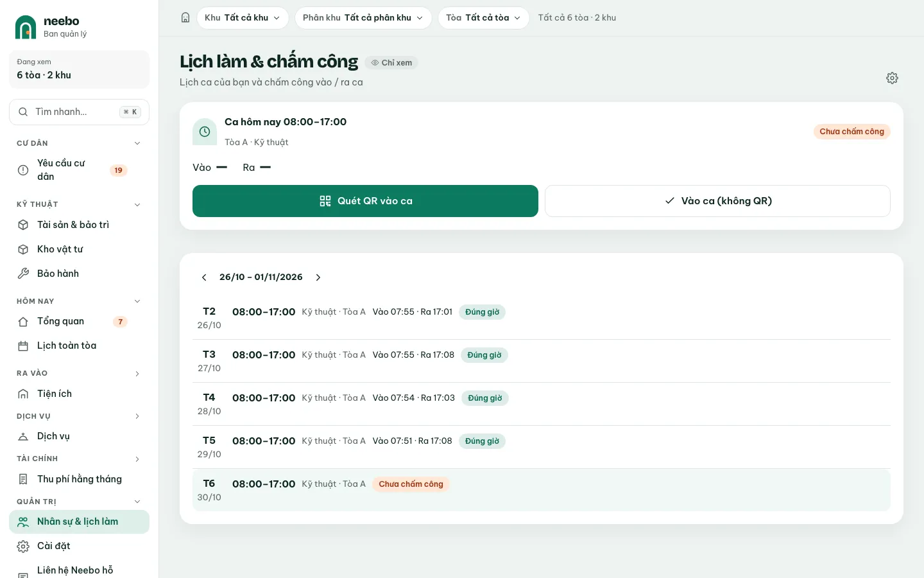Click the Đúng giờ badge on T4 28/10
924x578 pixels.
(485, 398)
